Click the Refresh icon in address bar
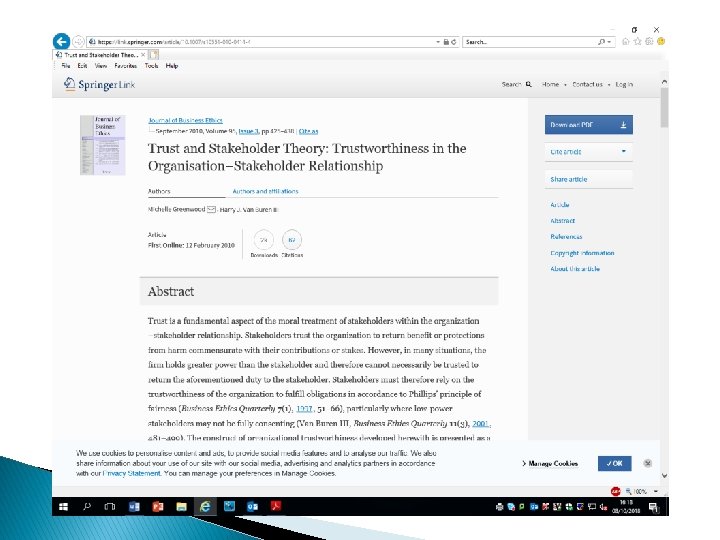Screen dimensions: 720x540 click(454, 42)
